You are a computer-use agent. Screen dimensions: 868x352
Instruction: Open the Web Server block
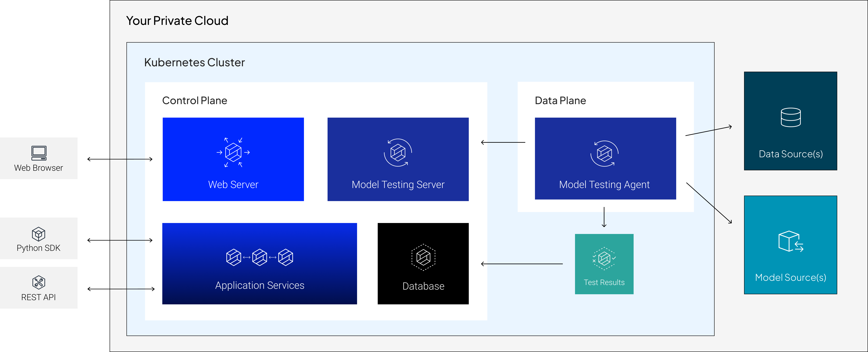click(x=233, y=159)
